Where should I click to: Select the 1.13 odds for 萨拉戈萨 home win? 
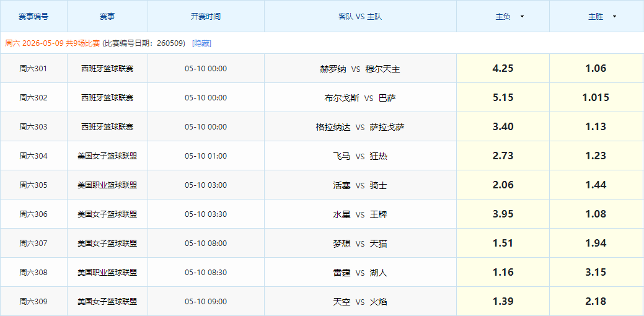tap(596, 127)
